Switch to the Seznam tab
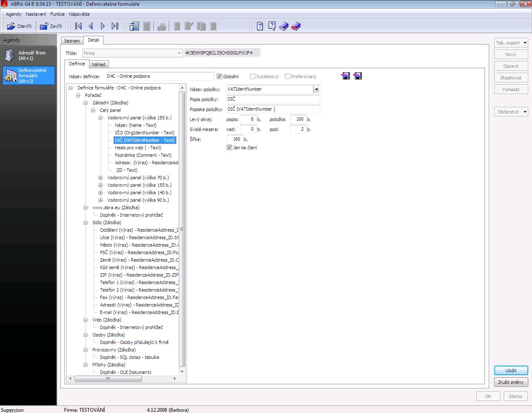The height and width of the screenshot is (413, 532). coord(72,41)
